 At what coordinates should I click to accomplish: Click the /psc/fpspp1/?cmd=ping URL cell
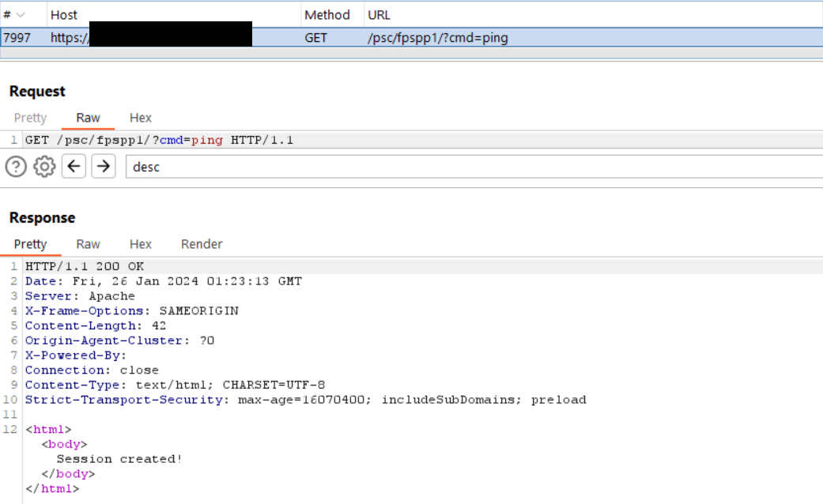(x=438, y=37)
